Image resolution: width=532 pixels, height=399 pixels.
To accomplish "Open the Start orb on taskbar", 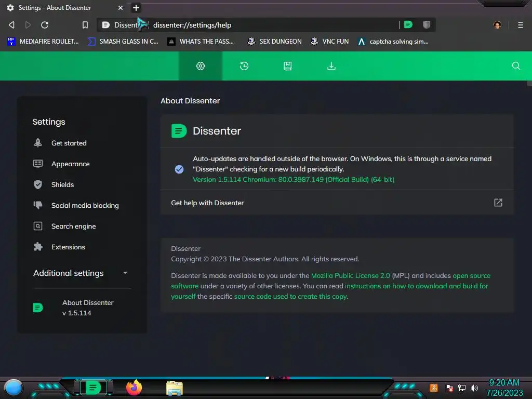I will pos(14,388).
